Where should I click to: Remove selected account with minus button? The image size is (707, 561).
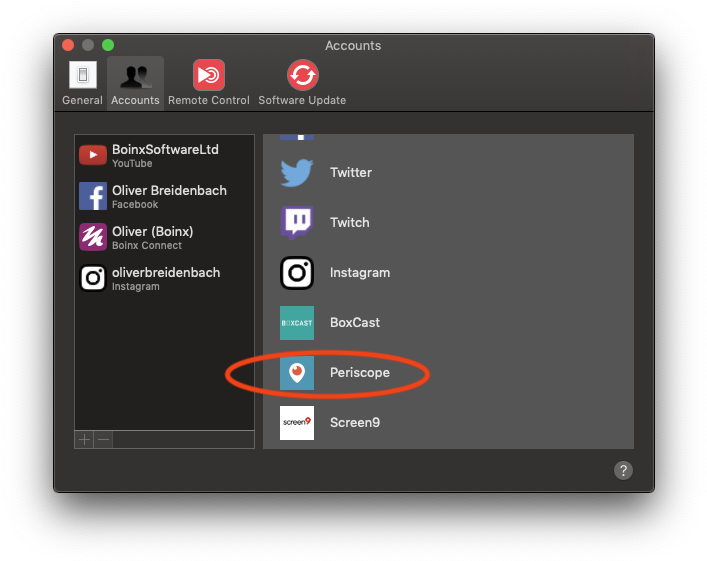click(x=104, y=439)
